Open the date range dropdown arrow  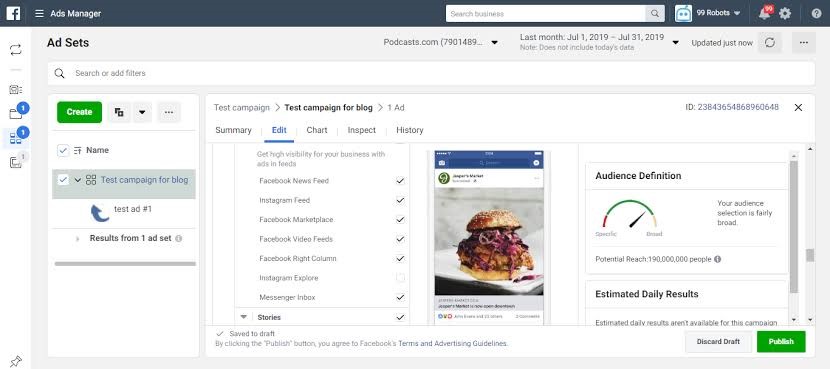pyautogui.click(x=675, y=43)
